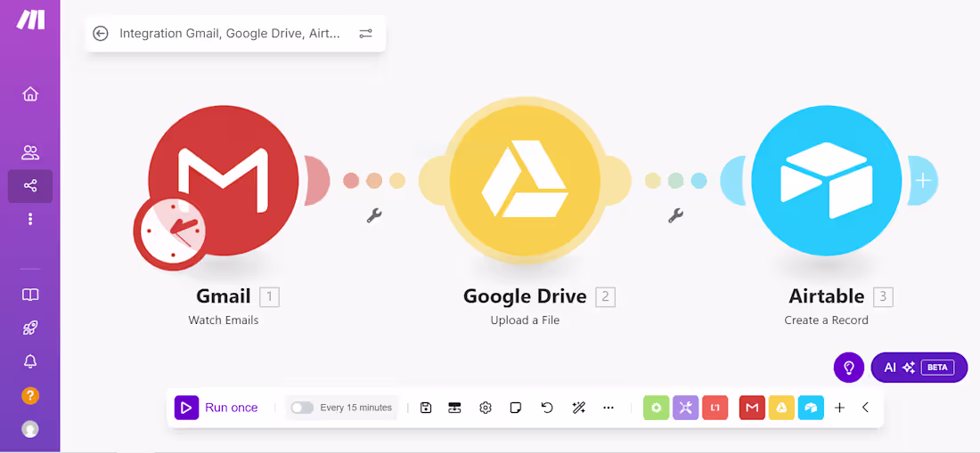Collapse the favorites with the chevron arrow

point(866,408)
